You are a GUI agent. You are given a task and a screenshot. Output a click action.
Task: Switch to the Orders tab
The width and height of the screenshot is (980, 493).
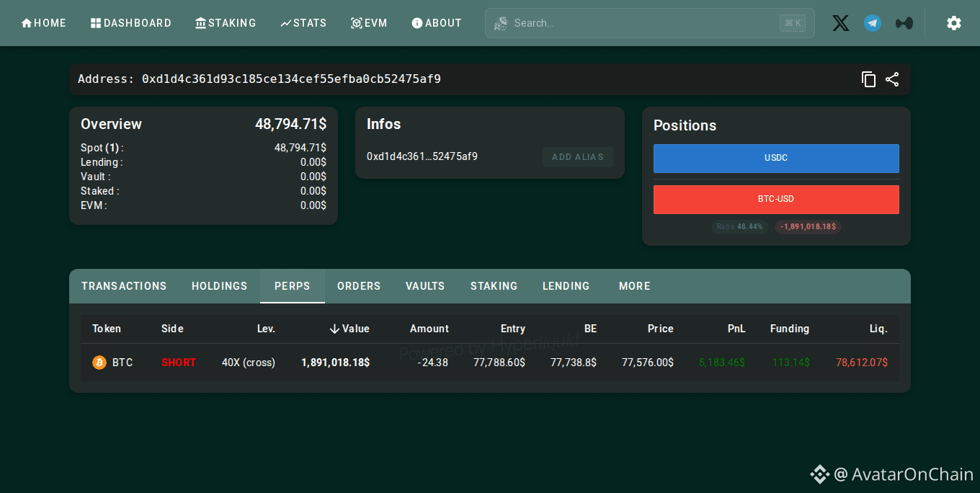359,286
